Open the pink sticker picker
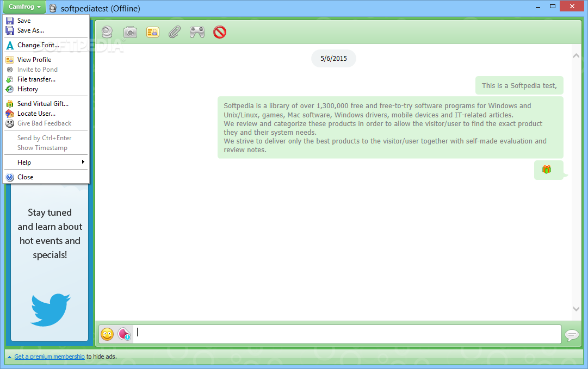588x369 pixels. click(124, 334)
